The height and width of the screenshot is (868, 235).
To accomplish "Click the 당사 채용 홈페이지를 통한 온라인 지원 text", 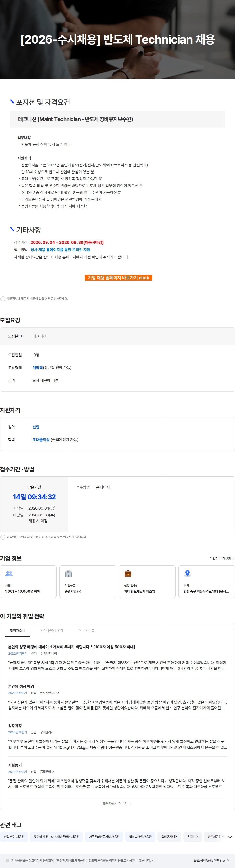I will point(60,250).
